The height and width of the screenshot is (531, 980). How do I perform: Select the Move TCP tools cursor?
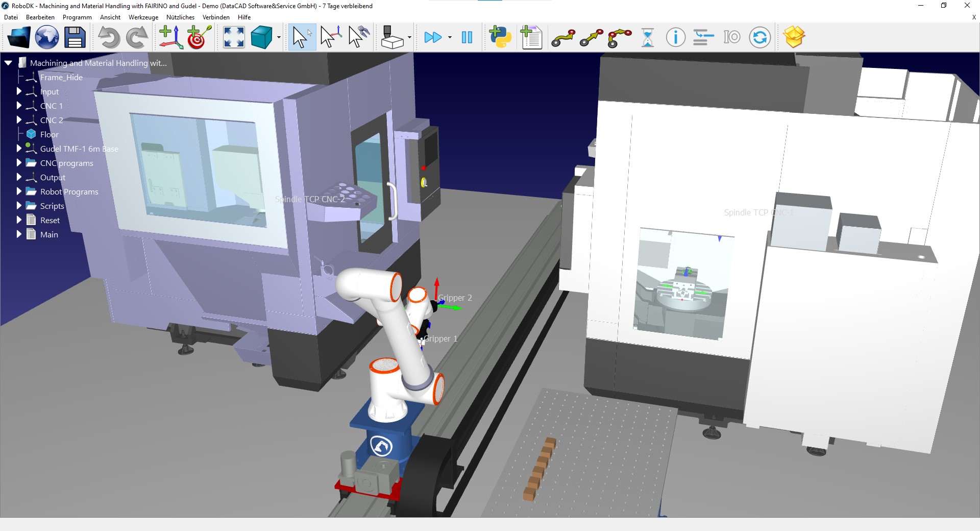click(359, 37)
